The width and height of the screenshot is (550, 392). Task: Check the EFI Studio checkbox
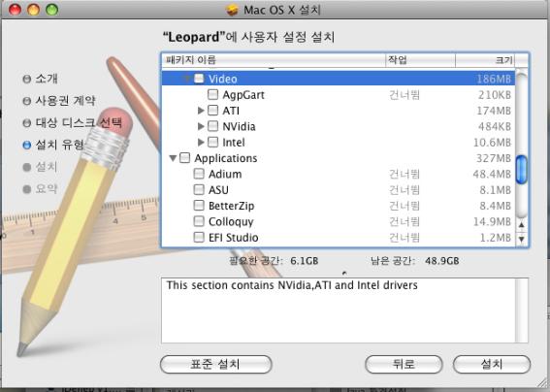199,237
